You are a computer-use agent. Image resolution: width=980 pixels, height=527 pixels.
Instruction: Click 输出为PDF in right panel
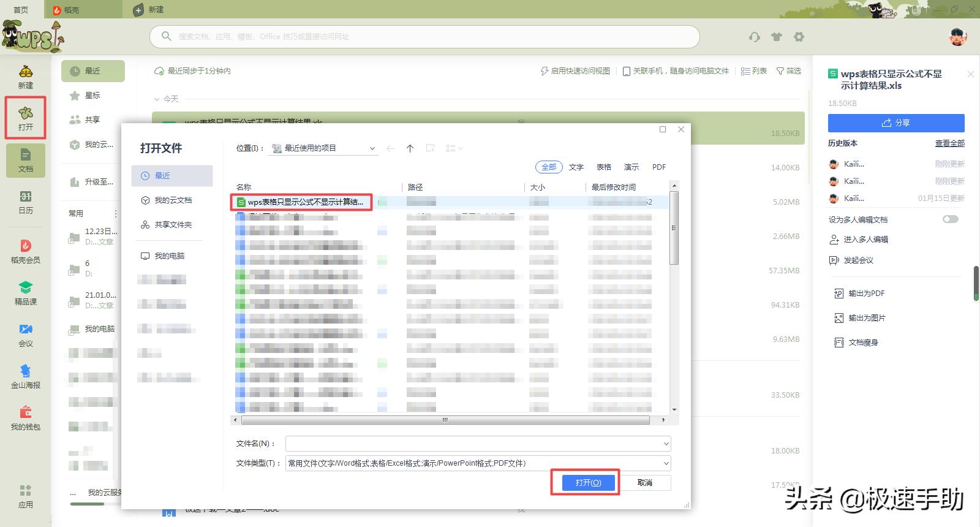point(860,294)
